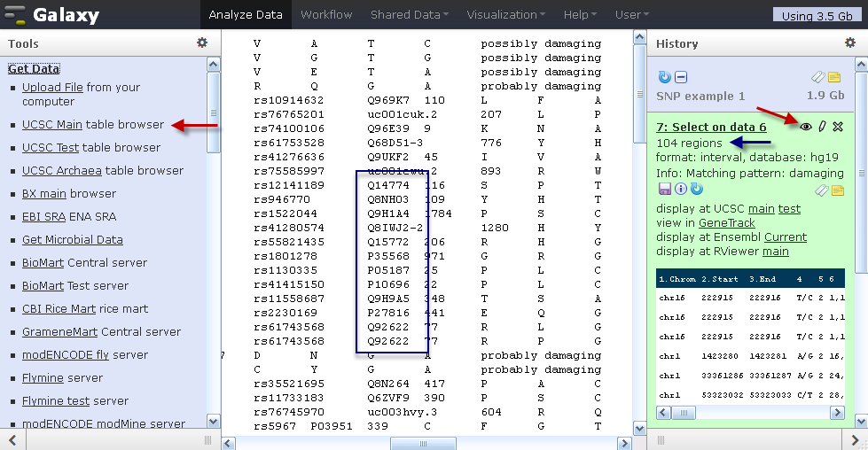Edit attributes of dataset 7 with pencil icon
The height and width of the screenshot is (450, 868).
822,127
